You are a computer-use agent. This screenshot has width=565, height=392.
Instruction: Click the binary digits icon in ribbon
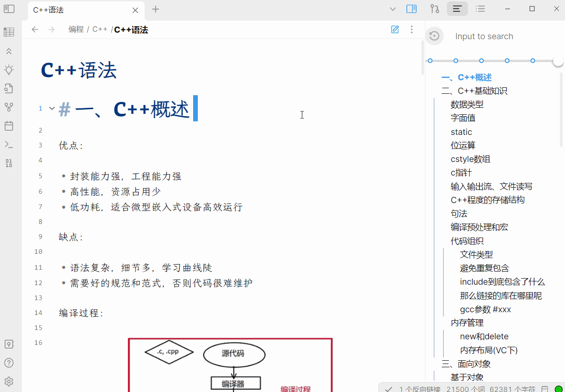[9, 163]
